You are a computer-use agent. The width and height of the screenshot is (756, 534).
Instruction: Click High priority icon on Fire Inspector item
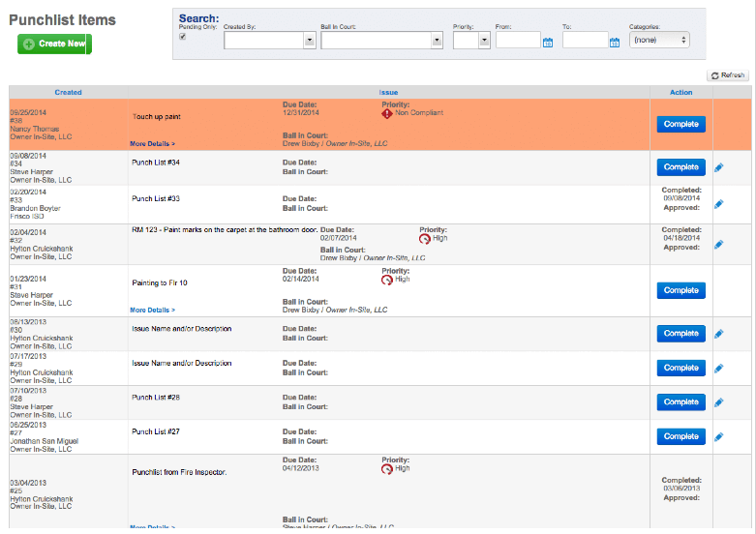point(386,469)
